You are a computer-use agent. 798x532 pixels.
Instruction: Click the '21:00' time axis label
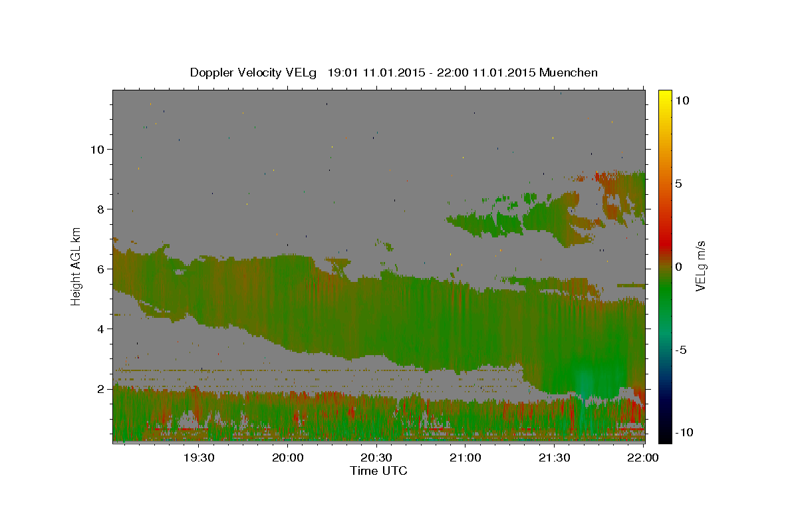[x=465, y=458]
